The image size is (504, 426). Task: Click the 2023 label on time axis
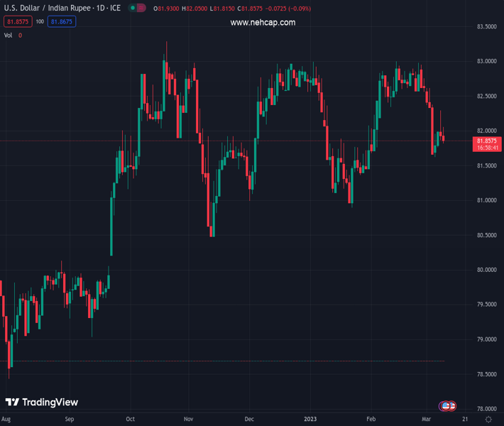click(x=310, y=420)
